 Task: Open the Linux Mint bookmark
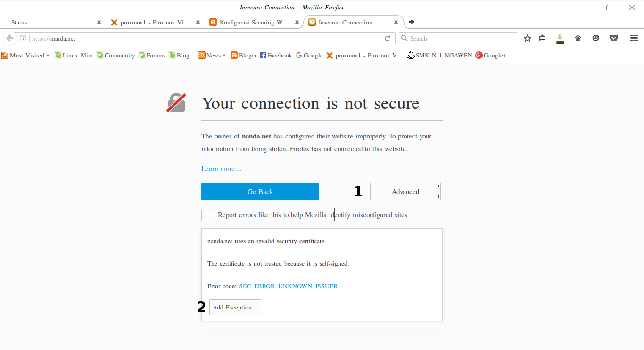point(74,55)
